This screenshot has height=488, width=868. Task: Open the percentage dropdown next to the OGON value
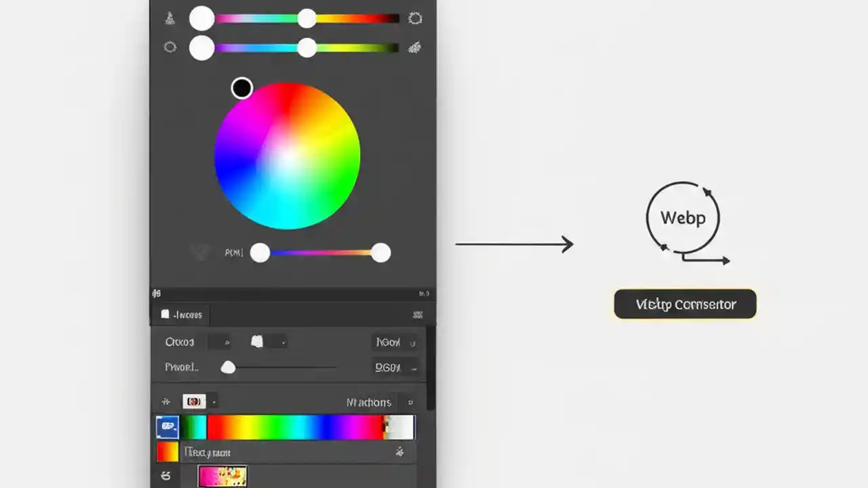(x=412, y=368)
